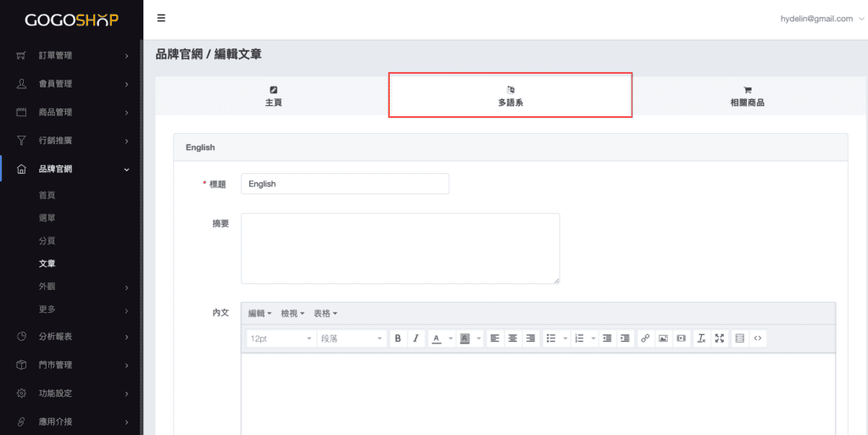This screenshot has height=435, width=868.
Task: Open the source code view icon
Action: (x=758, y=338)
